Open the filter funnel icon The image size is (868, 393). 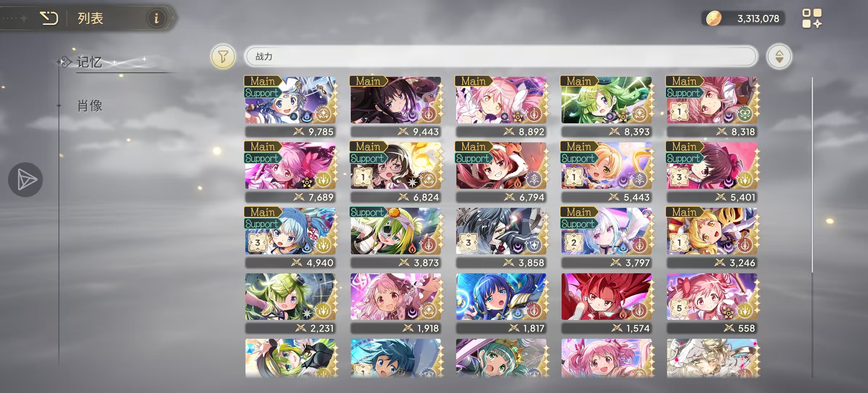[x=223, y=56]
